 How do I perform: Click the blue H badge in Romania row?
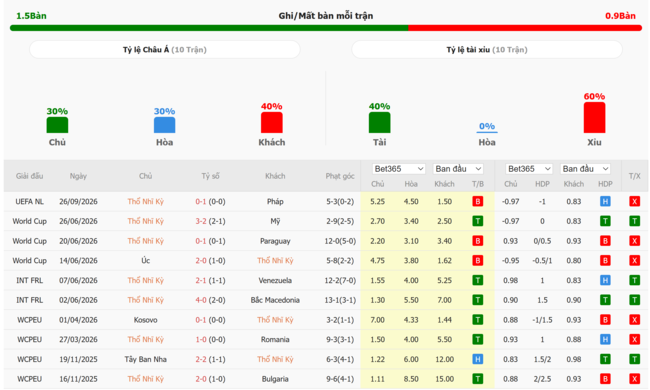coord(605,339)
